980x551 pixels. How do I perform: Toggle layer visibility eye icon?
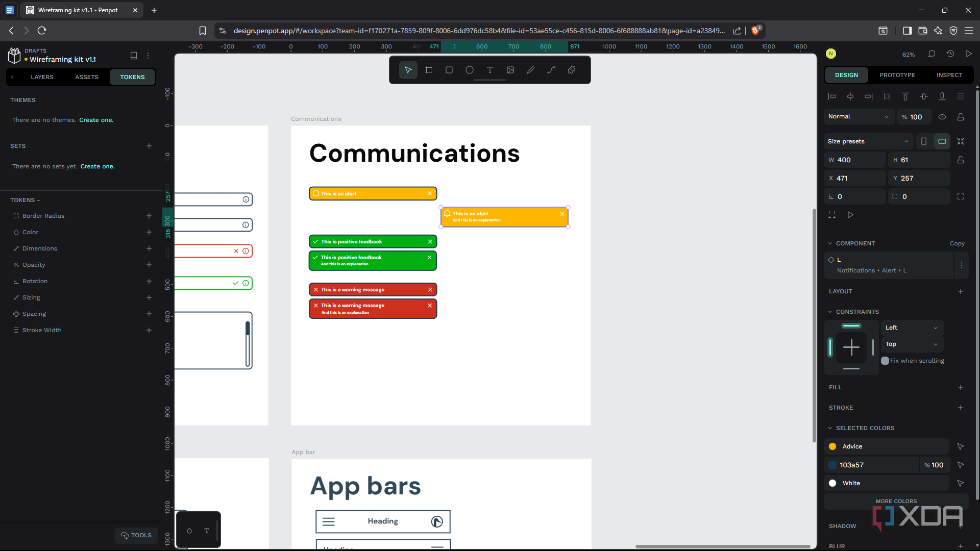coord(942,117)
